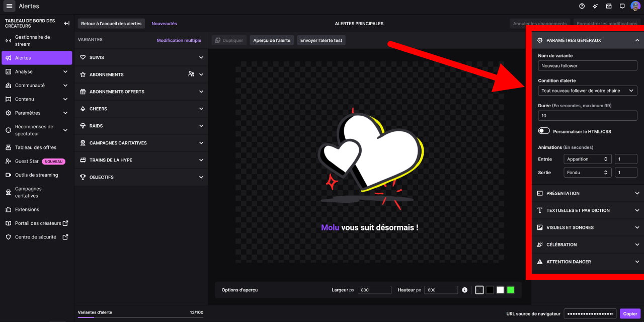644x322 pixels.
Task: Open the profile avatar menu
Action: 635,6
